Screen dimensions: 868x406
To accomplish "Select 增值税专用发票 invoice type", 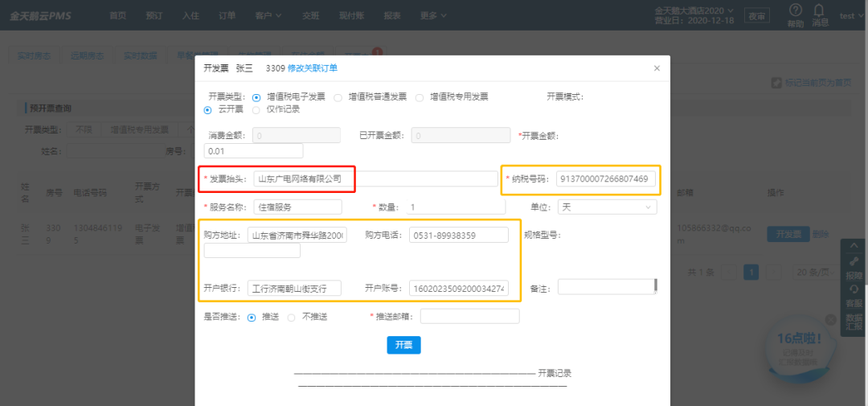I will pyautogui.click(x=420, y=96).
